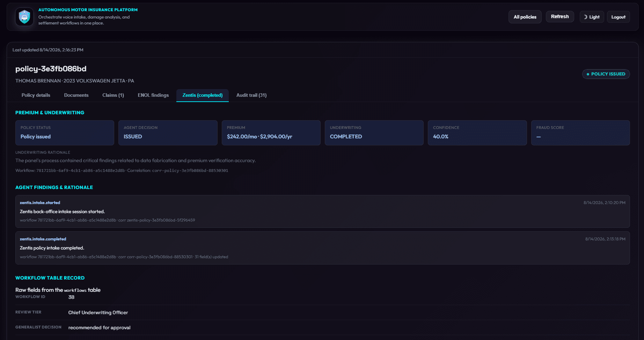This screenshot has height=340, width=644.
Task: Click the 2:10:20 PM event timestamp
Action: point(604,203)
